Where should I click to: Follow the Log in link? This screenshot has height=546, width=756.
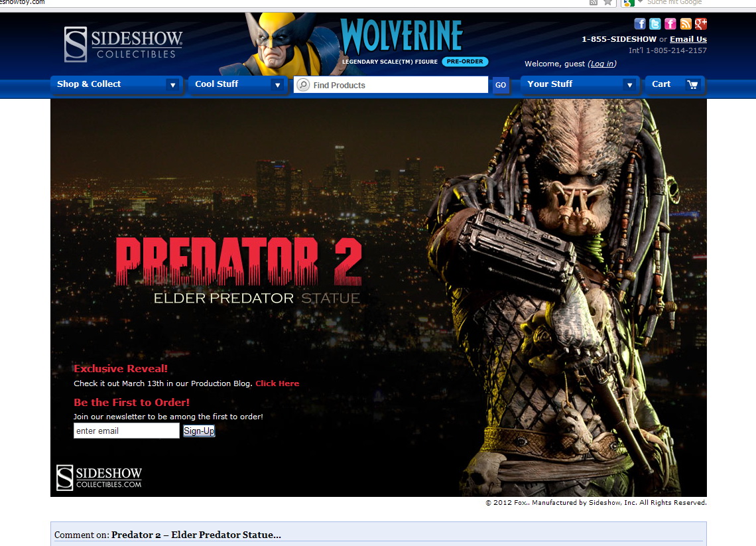coord(602,64)
